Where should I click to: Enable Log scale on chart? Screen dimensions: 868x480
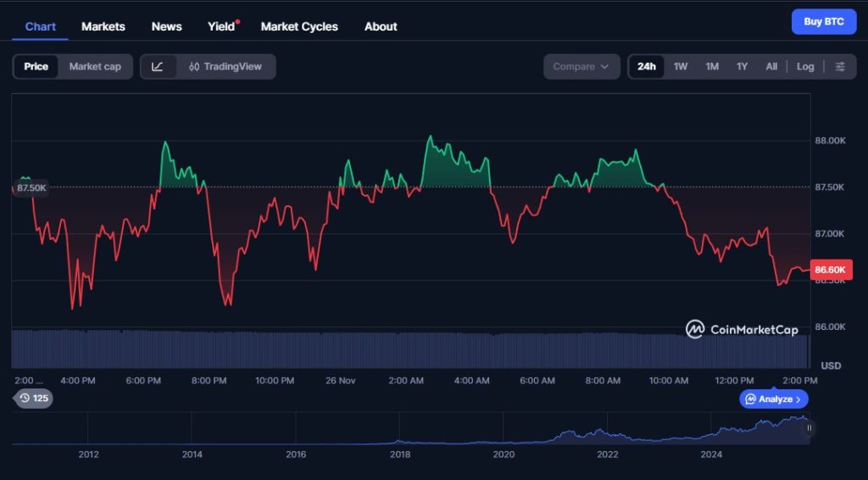coord(805,66)
